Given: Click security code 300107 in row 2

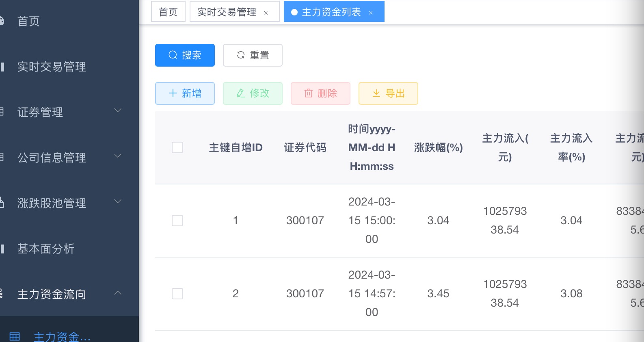Looking at the screenshot, I should coord(305,294).
